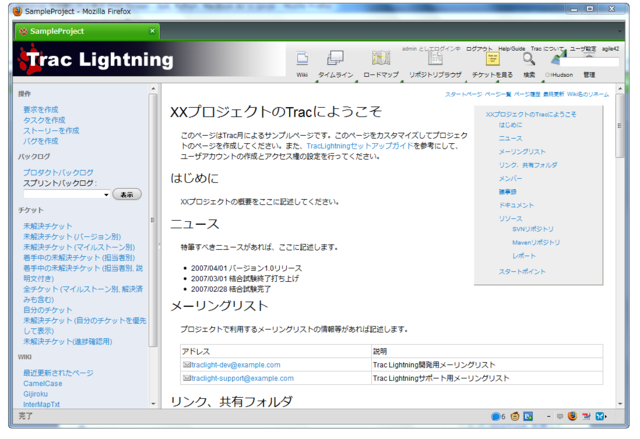
Task: Open Help/Guide in the top navigation
Action: pos(511,49)
